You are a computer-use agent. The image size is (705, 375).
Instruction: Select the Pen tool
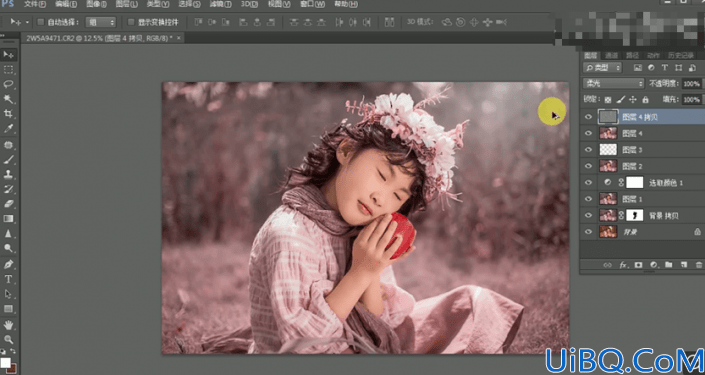[8, 264]
